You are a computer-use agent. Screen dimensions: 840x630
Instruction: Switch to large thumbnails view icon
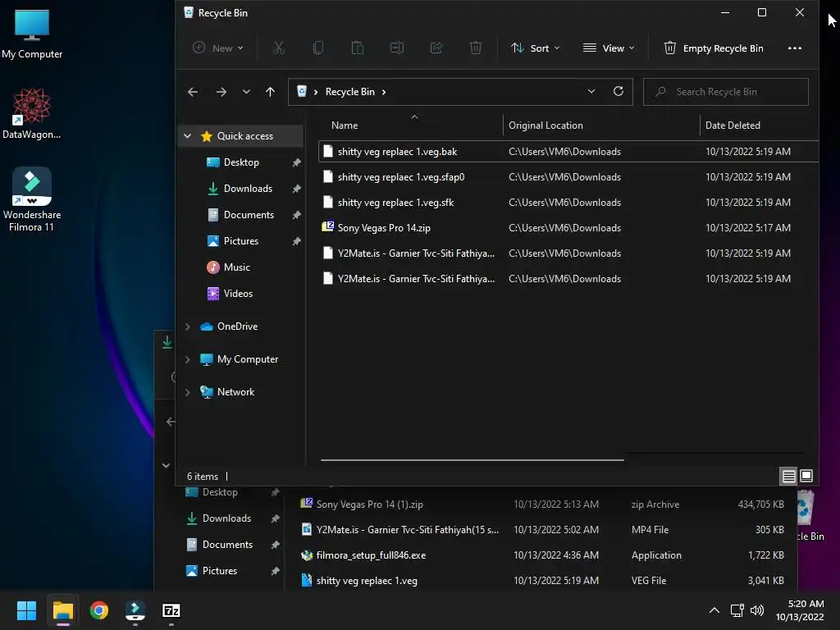click(806, 476)
